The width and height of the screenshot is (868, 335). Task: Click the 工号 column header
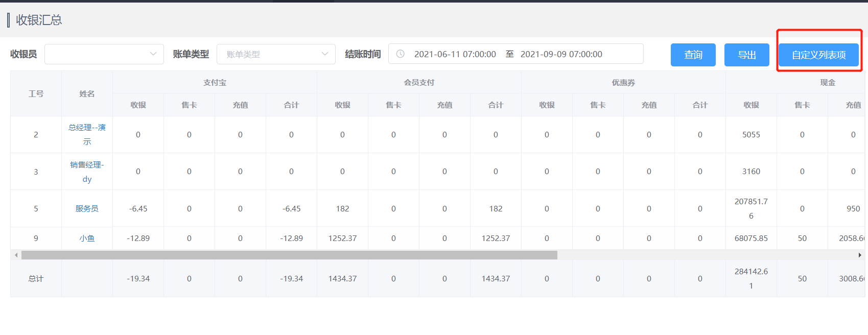click(x=36, y=93)
